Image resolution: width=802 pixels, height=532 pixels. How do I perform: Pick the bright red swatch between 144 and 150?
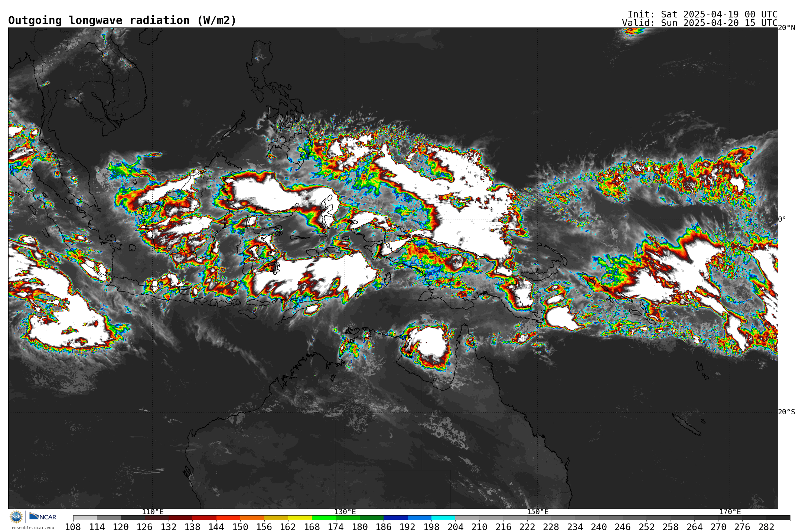pos(228,518)
